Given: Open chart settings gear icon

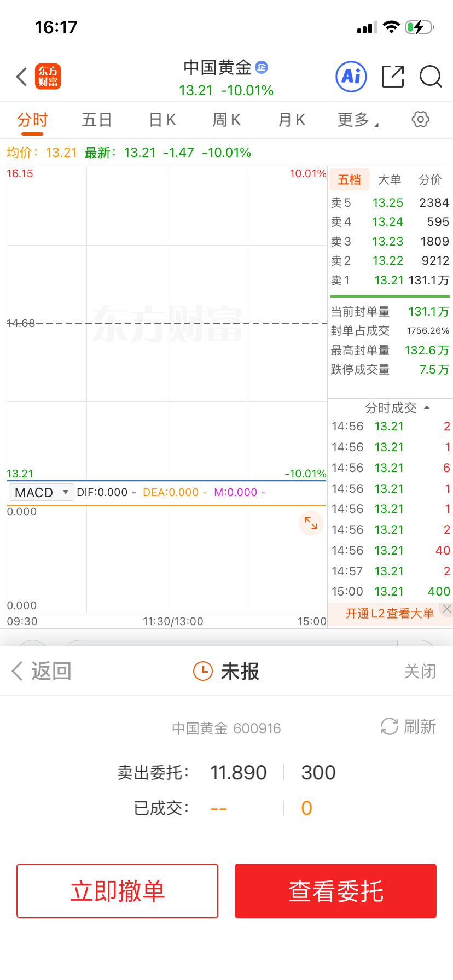Looking at the screenshot, I should (420, 119).
